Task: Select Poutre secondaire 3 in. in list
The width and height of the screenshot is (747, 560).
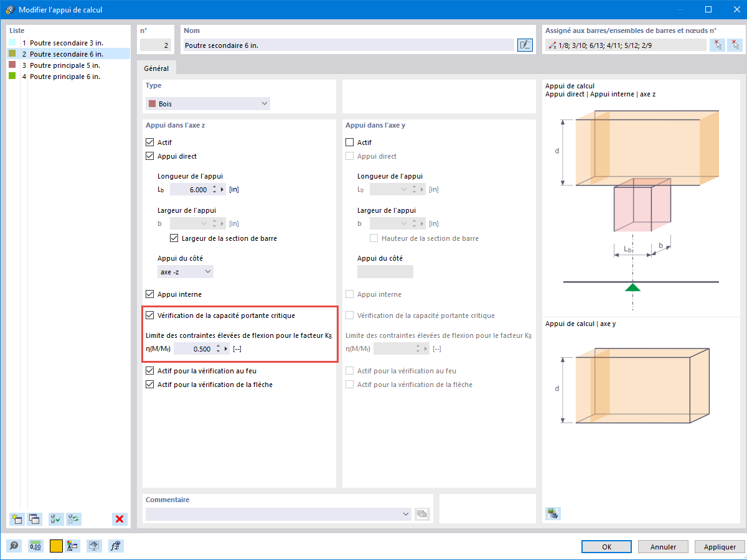Action: pos(66,43)
